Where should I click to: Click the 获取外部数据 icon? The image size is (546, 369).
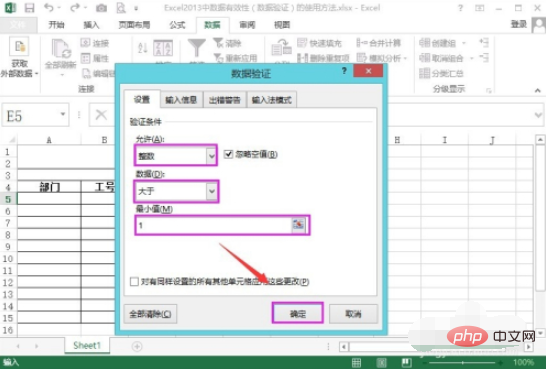point(19,47)
